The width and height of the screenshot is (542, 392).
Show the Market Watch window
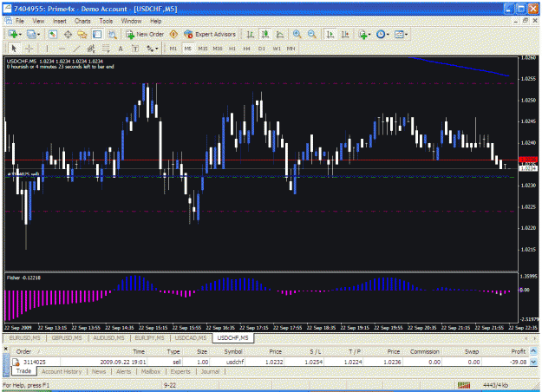[x=53, y=34]
